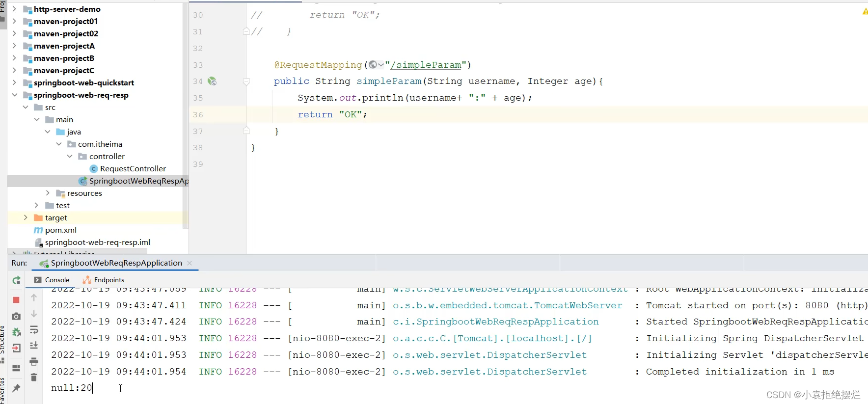Click the maven m icon beside pom.xml

tap(38, 230)
